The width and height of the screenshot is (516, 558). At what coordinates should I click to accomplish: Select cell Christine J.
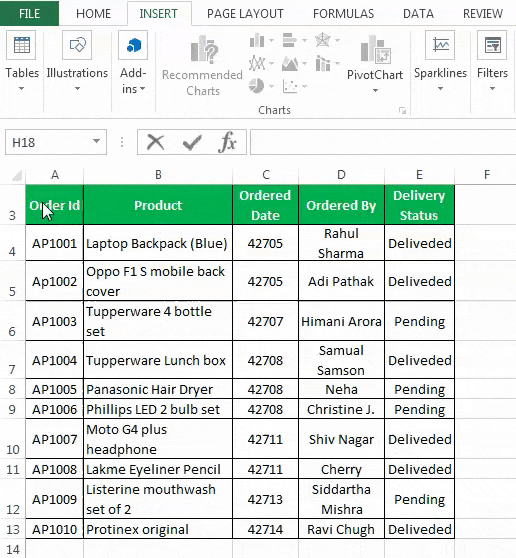tap(341, 409)
